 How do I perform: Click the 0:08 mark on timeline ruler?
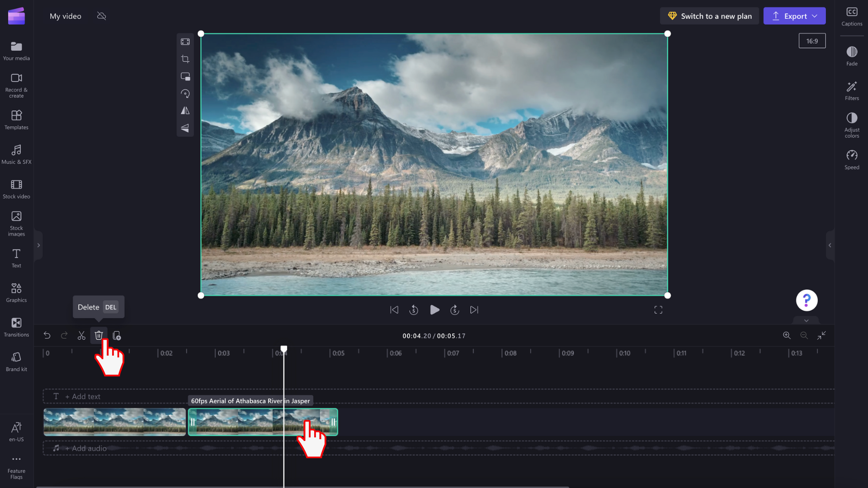(x=510, y=353)
